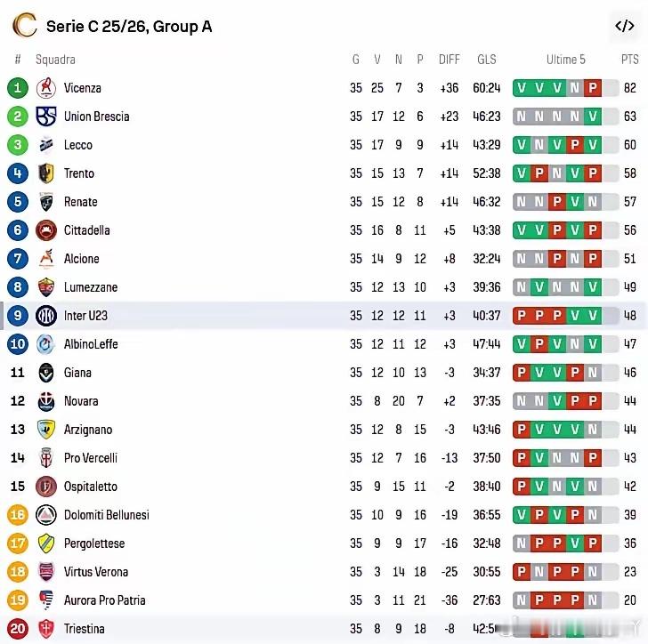Screen dimensions: 648x644
Task: Click the red position 20 badge
Action: pyautogui.click(x=18, y=629)
